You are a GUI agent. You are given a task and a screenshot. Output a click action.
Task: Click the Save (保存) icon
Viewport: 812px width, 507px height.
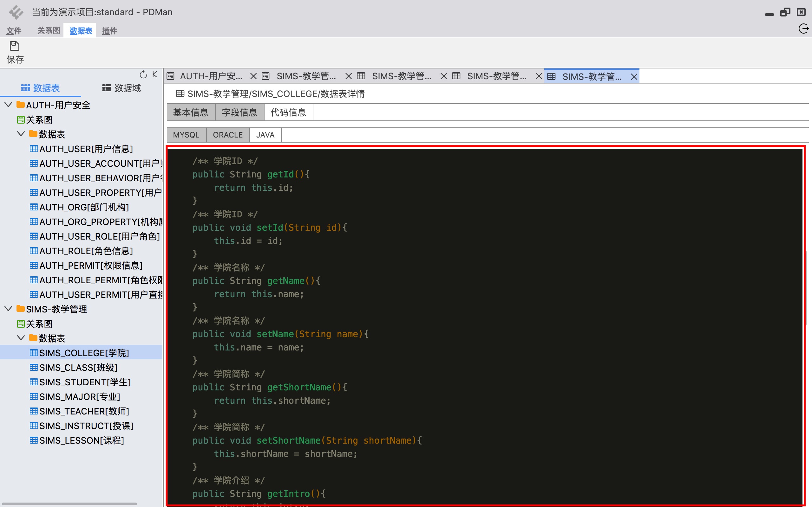click(14, 46)
